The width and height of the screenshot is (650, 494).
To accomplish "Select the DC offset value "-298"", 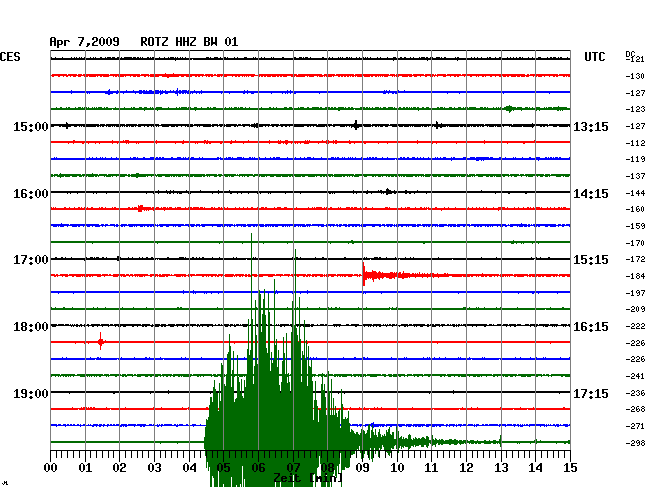I will pos(635,443).
